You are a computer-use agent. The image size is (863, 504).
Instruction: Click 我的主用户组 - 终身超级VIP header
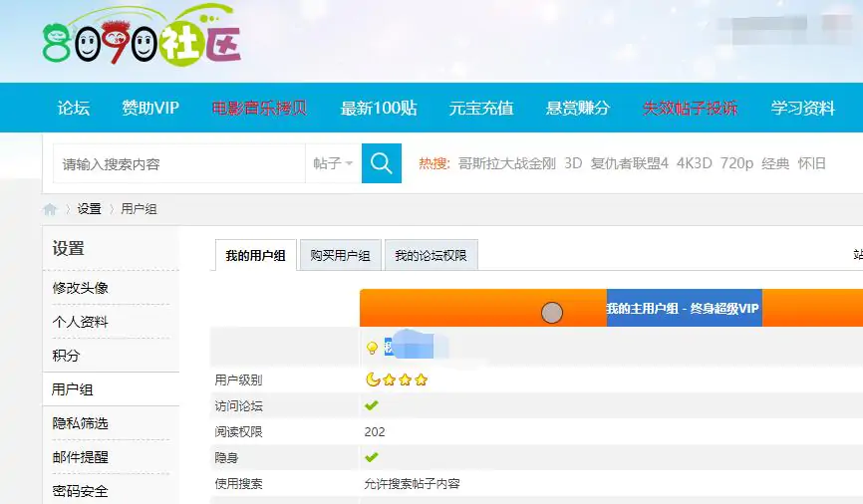683,308
